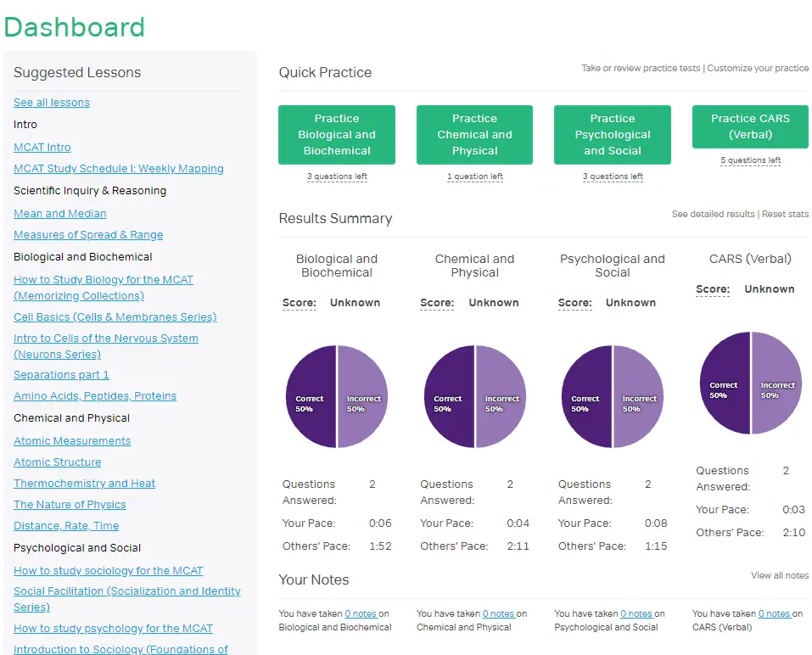Start Practice Biological and Biochemical
This screenshot has height=655, width=812.
[x=337, y=135]
